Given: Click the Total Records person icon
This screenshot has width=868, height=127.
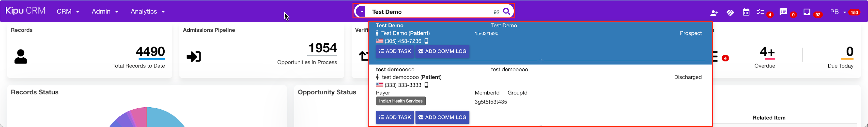Looking at the screenshot, I should point(21,56).
